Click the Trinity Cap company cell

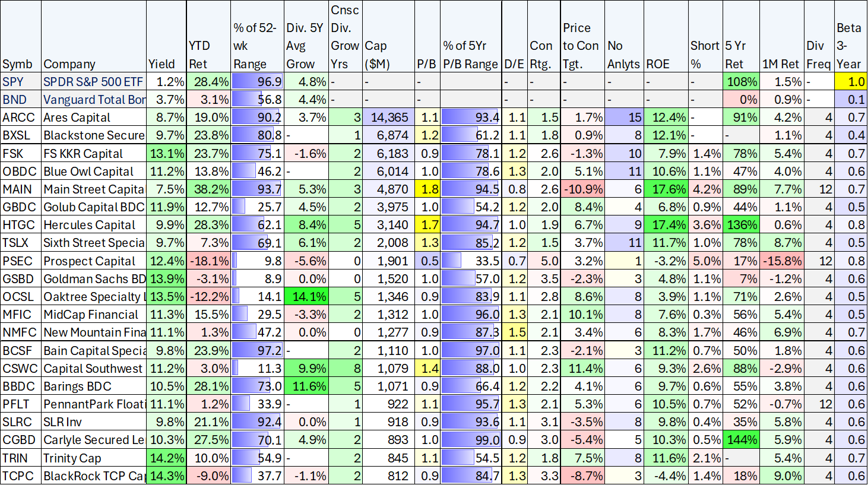tap(94, 458)
